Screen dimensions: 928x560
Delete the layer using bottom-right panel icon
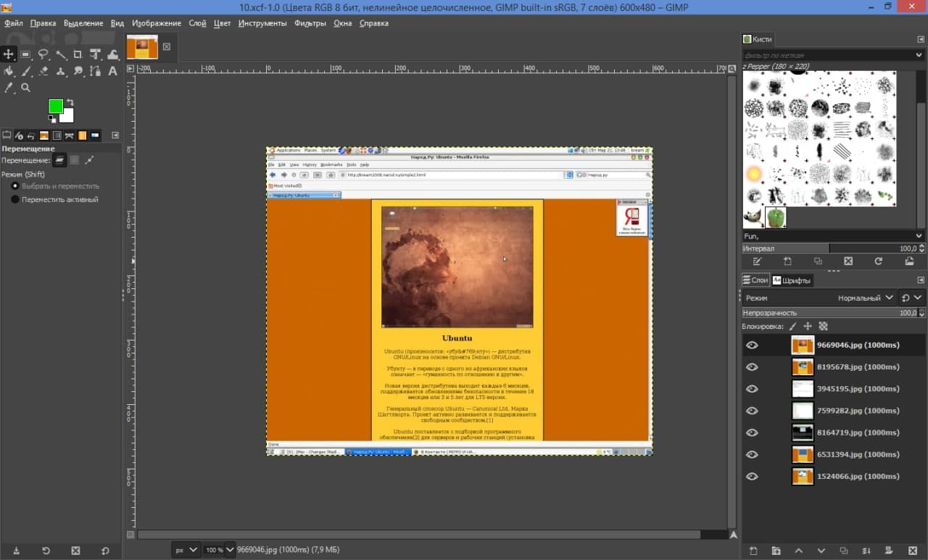tap(912, 551)
